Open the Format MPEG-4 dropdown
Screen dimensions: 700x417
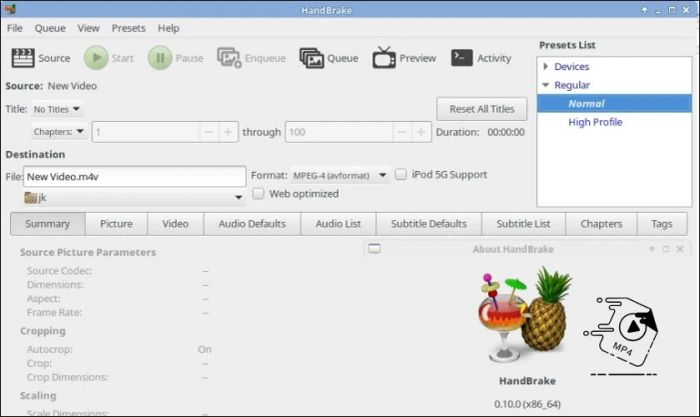pyautogui.click(x=340, y=175)
